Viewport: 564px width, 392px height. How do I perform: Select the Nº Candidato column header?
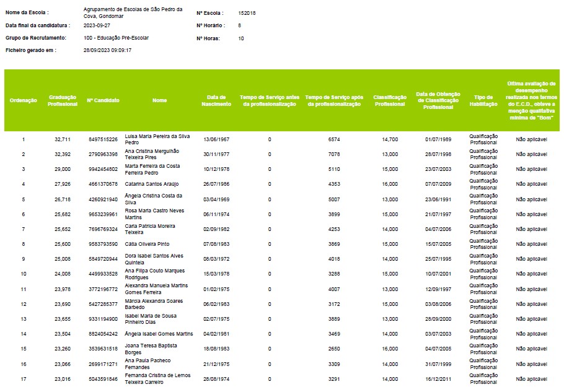click(103, 100)
